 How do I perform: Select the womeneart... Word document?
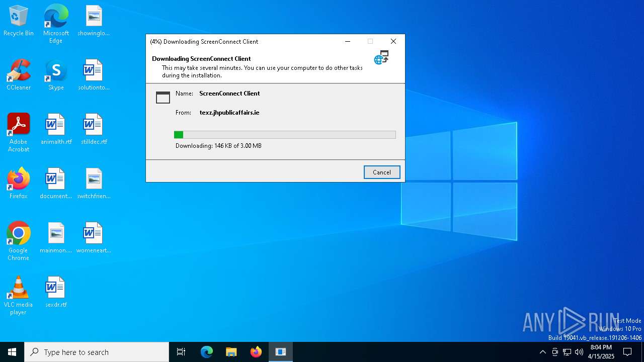pos(94,238)
